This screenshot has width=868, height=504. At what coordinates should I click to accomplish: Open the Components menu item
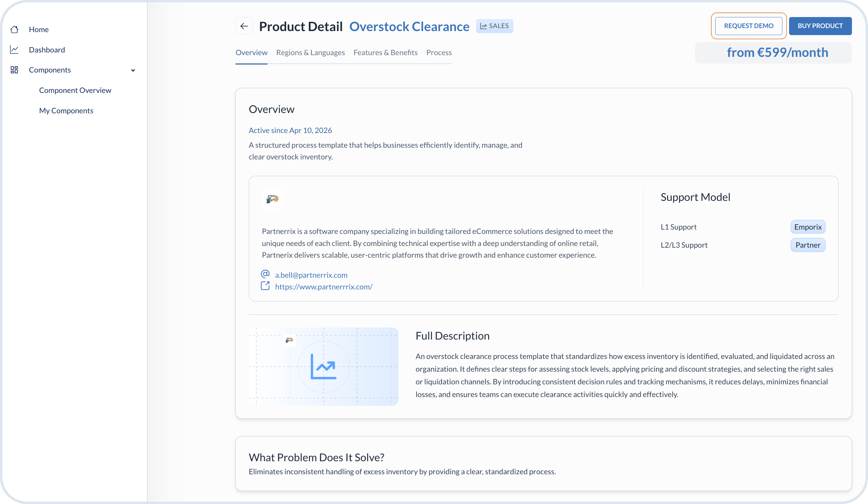click(x=50, y=70)
